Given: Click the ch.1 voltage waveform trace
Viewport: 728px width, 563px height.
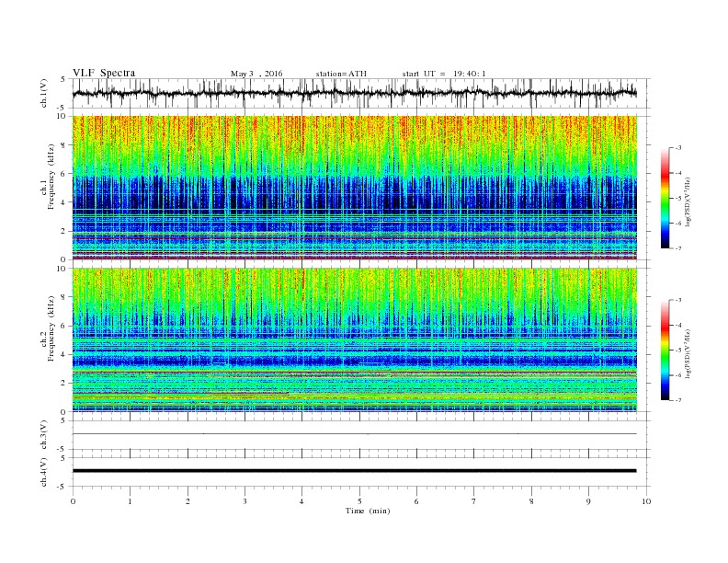Looking at the screenshot, I should pos(355,93).
